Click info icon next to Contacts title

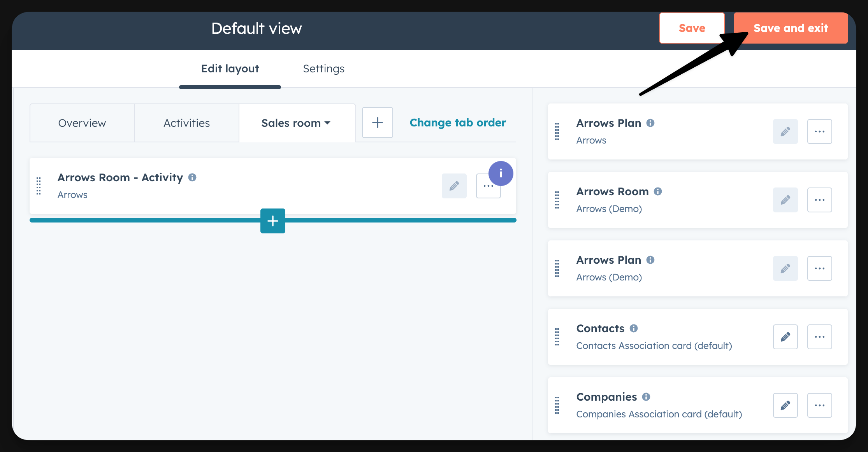point(634,328)
